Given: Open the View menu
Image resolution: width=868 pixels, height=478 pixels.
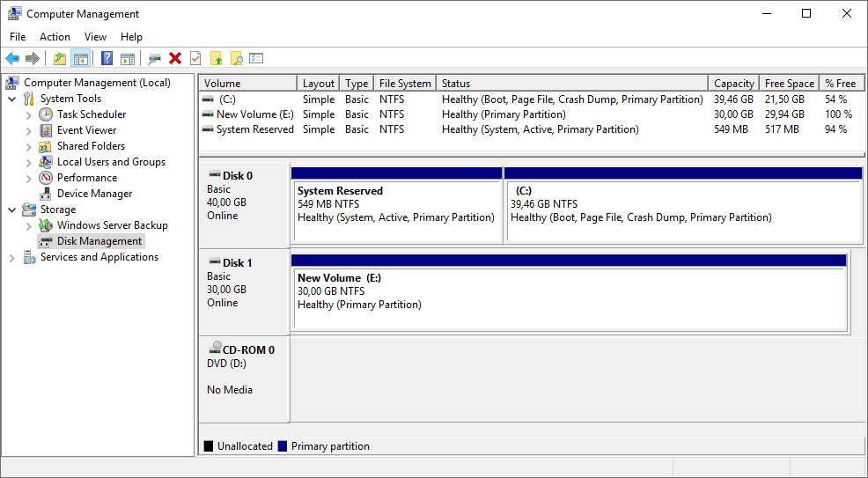Looking at the screenshot, I should (x=95, y=36).
